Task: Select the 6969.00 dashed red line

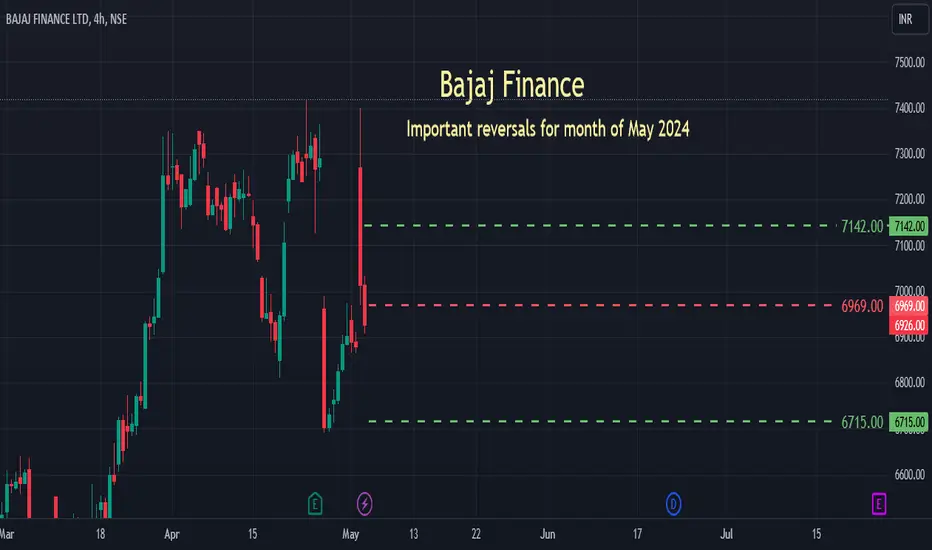Action: (599, 306)
